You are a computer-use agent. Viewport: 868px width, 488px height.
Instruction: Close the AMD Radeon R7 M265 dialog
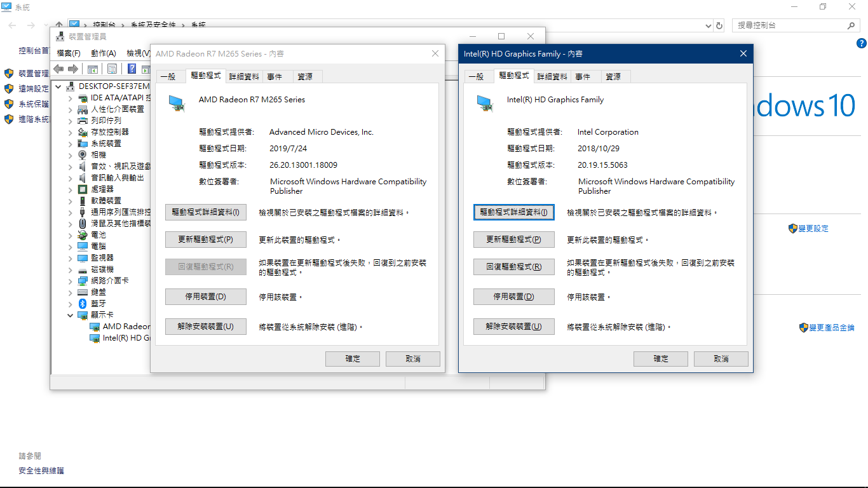click(x=435, y=54)
